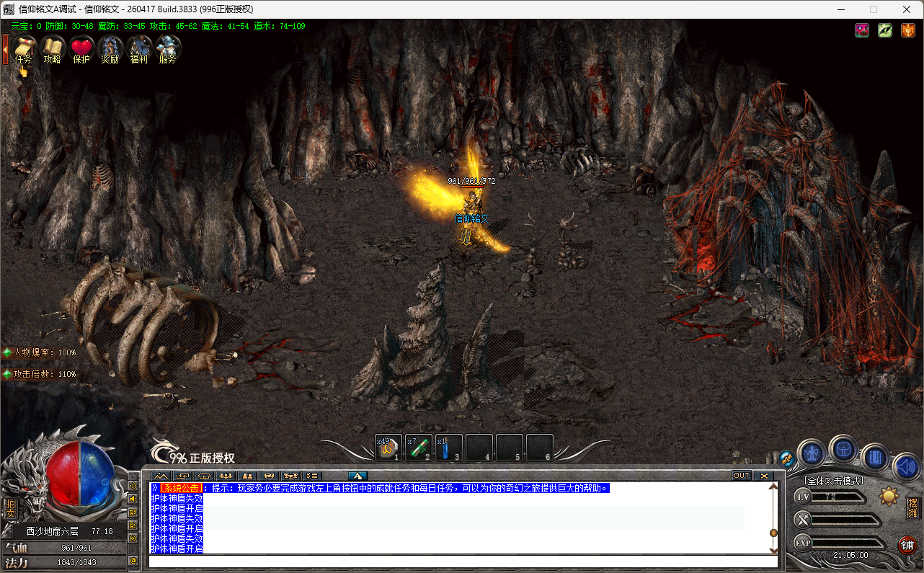Select the third chat channel tab
Viewport: 924px width, 573px height.
click(x=204, y=476)
